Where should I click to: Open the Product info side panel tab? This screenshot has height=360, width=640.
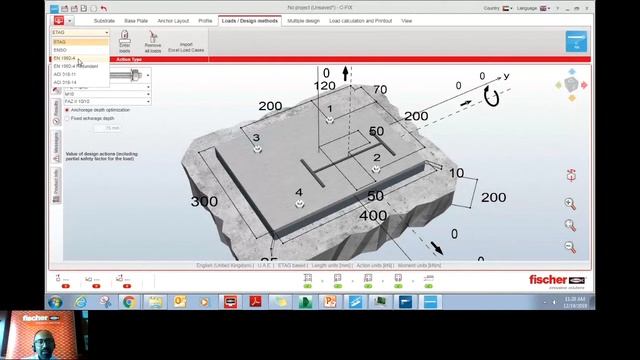56,186
